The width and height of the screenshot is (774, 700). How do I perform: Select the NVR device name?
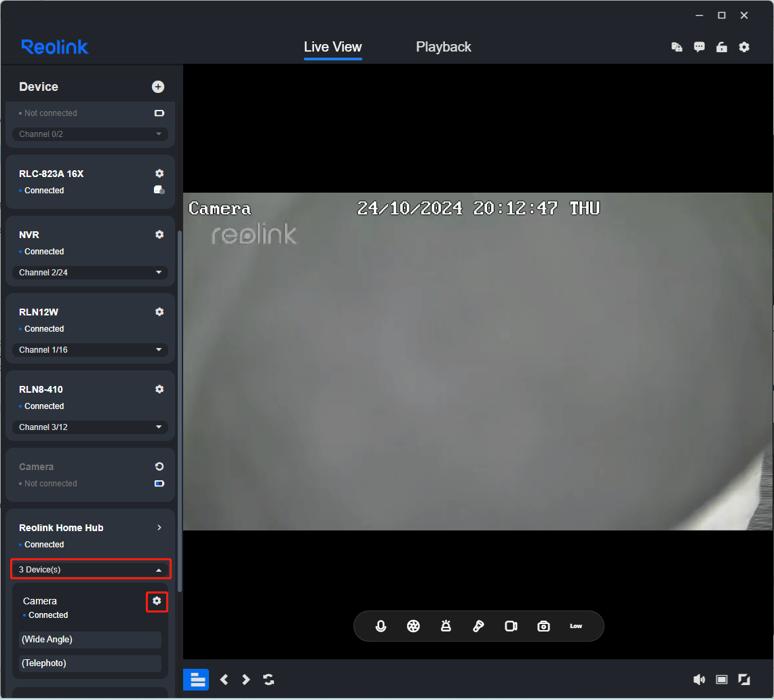29,235
